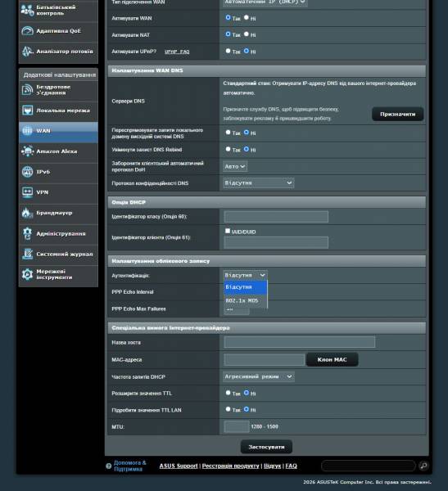
Task: Open the WAN connection type dropdown
Action: point(265,2)
